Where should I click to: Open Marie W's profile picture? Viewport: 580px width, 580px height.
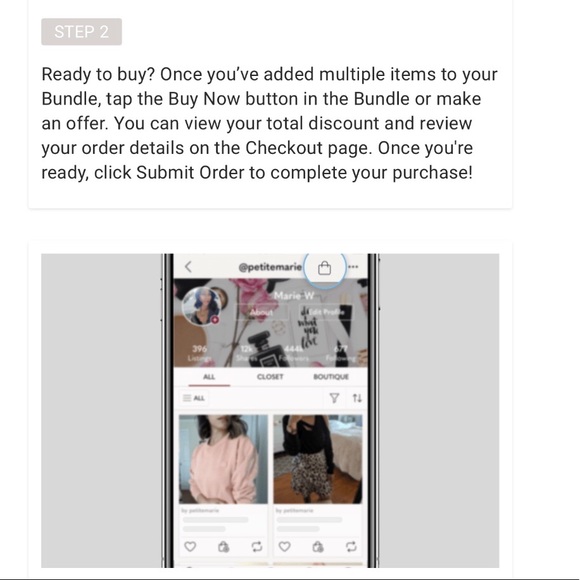[202, 306]
